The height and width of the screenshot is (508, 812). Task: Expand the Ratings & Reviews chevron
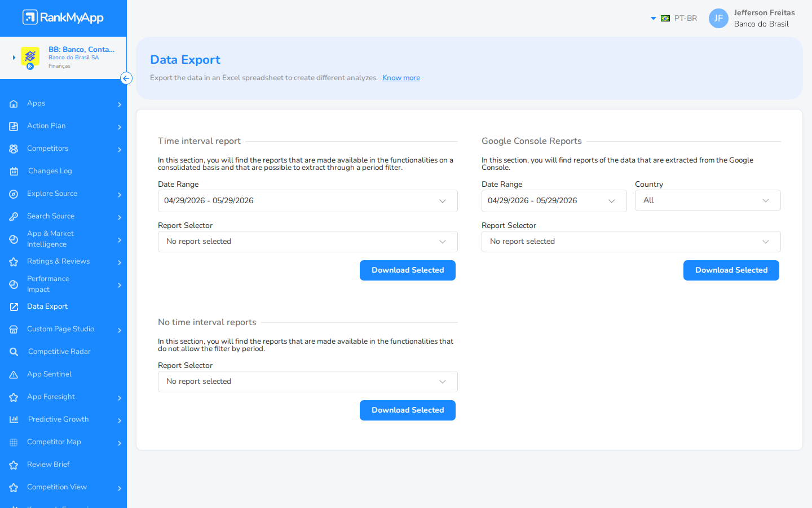[120, 262]
